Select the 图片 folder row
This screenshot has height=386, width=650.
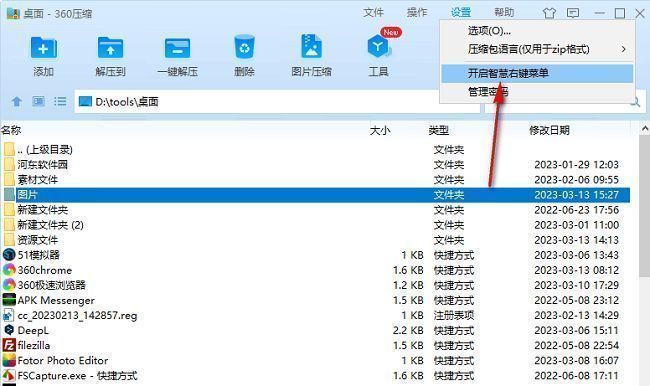315,195
